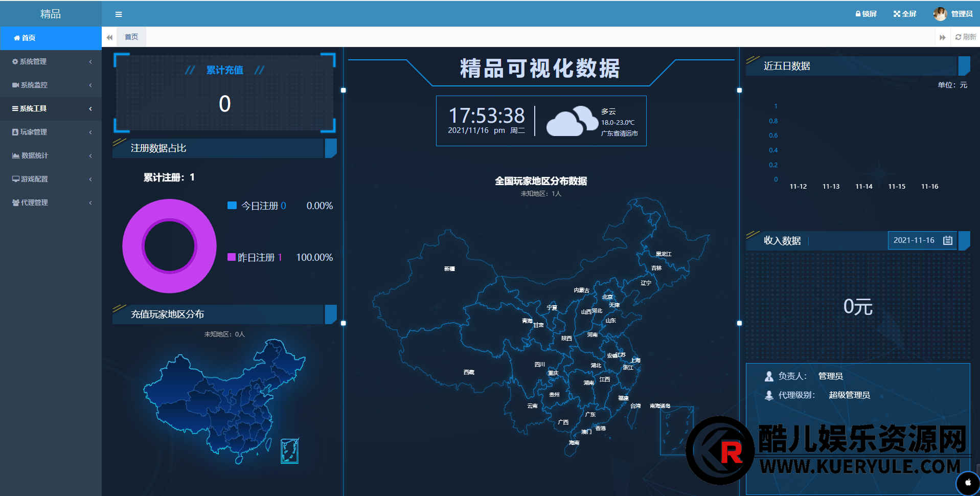Viewport: 980px width, 496px height.
Task: Select 首页 in the left sidebar
Action: (51, 38)
